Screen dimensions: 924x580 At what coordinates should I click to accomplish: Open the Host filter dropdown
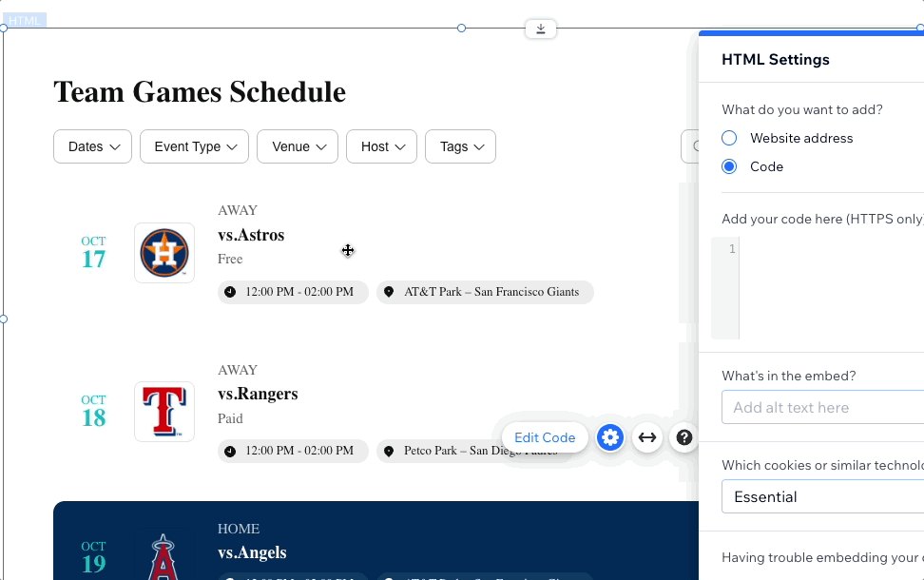pyautogui.click(x=382, y=146)
